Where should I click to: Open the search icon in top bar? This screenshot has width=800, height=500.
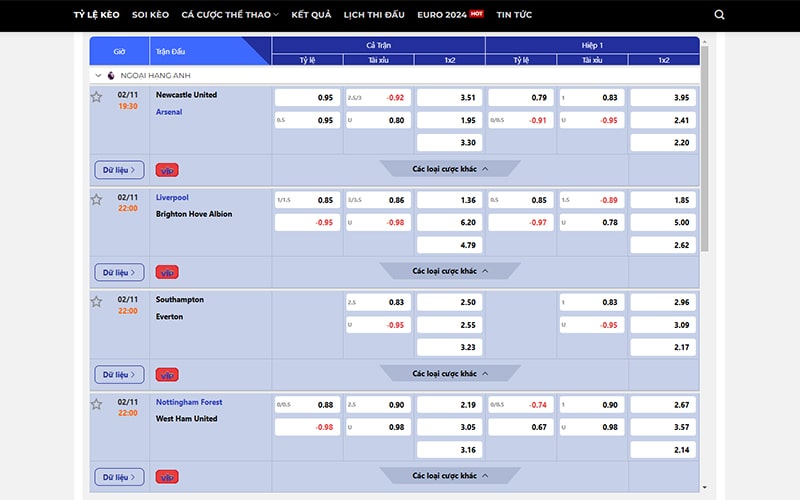719,15
